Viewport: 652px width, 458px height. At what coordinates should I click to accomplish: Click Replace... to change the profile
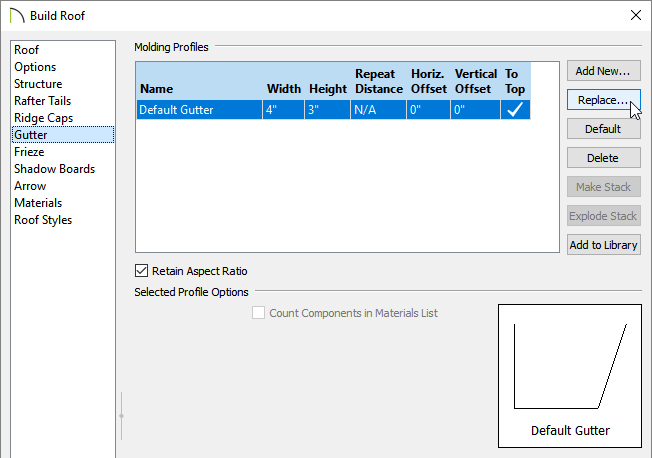(x=603, y=100)
